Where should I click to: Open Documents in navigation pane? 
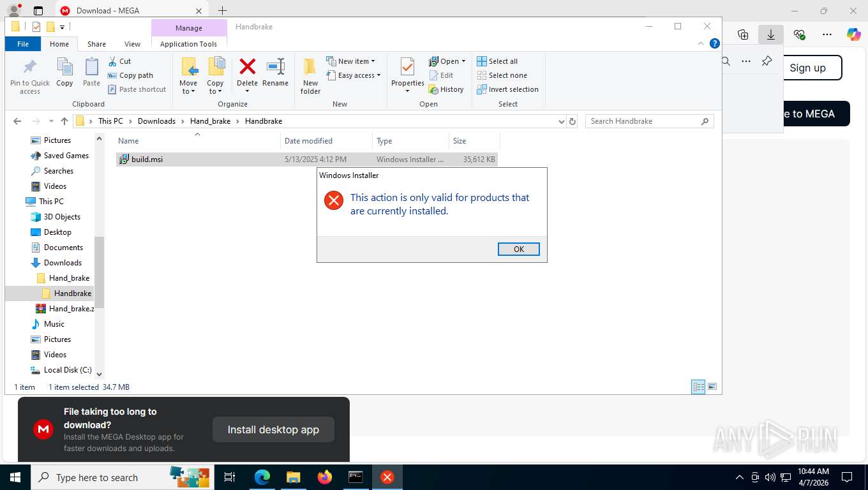pos(63,248)
